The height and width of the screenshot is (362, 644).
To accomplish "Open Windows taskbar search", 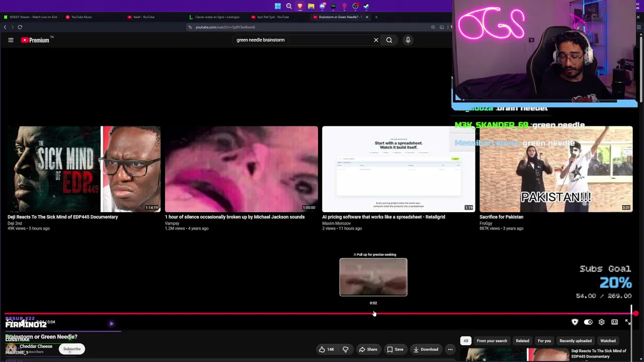I will pyautogui.click(x=289, y=6).
